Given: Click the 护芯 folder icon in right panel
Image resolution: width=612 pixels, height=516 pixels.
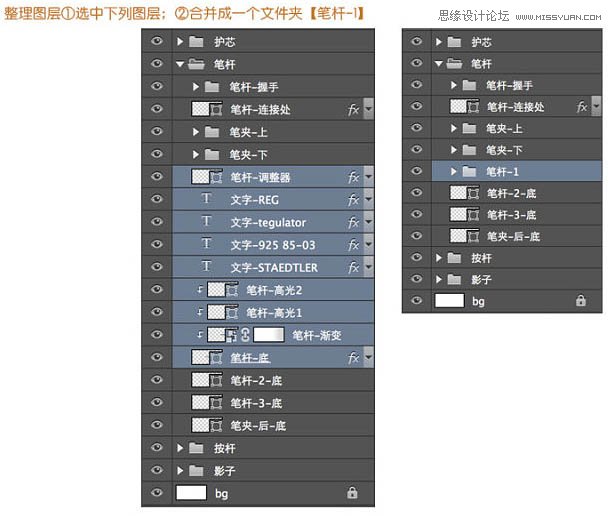Looking at the screenshot, I should click(x=454, y=42).
